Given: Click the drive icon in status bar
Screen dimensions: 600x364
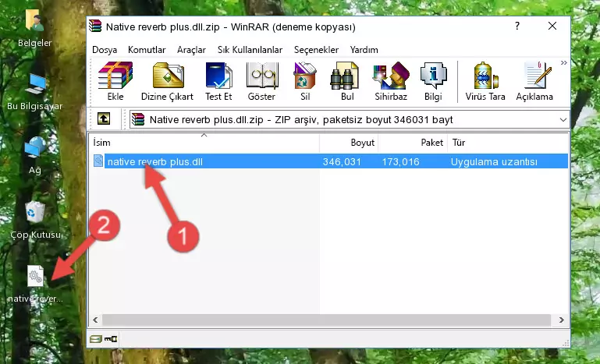Looking at the screenshot, I should [x=96, y=338].
